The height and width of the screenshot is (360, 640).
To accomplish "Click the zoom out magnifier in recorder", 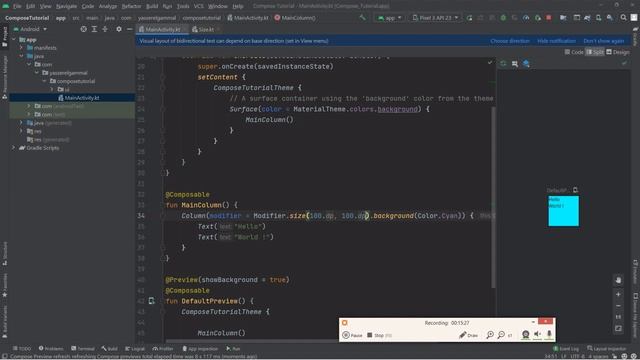I will coord(501,335).
